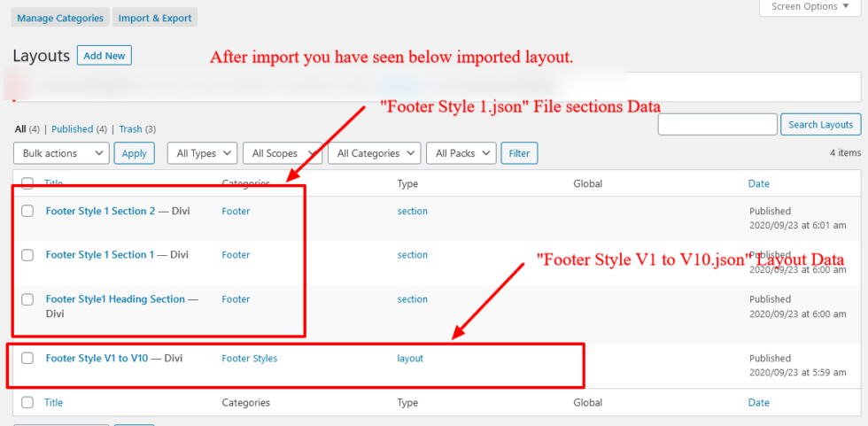
Task: Expand the Screen Options panel
Action: click(x=810, y=7)
